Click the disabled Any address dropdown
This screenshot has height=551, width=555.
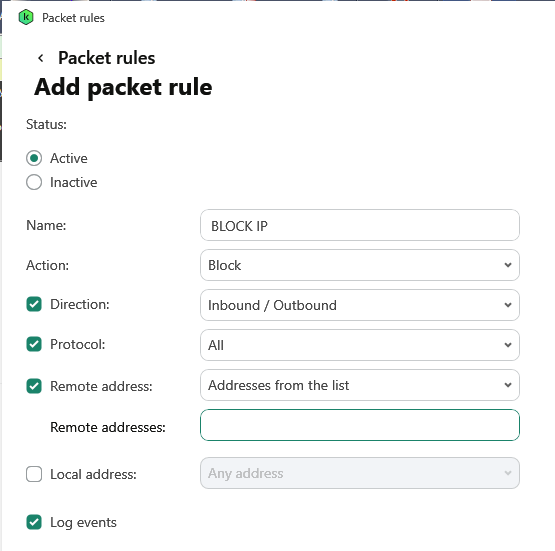click(360, 473)
